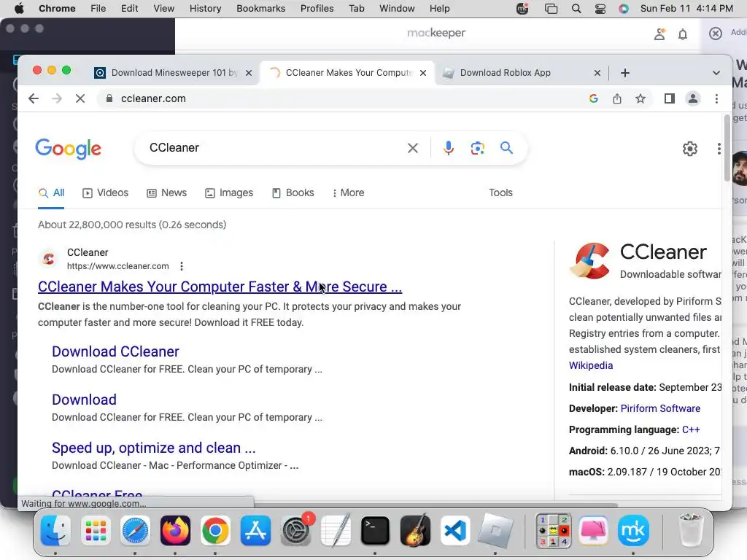The height and width of the screenshot is (560, 747).
Task: Open the Google logo homepage
Action: (x=68, y=149)
